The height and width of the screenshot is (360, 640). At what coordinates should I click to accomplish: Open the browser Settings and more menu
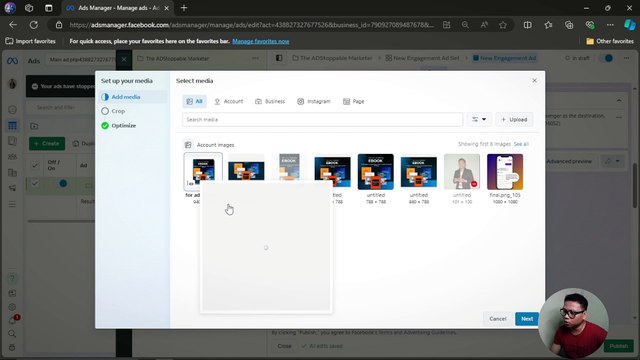610,25
